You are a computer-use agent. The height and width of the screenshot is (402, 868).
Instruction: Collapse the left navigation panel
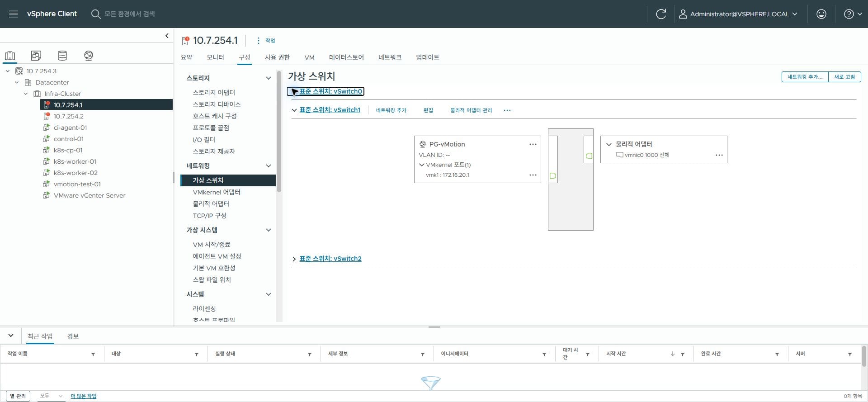167,36
